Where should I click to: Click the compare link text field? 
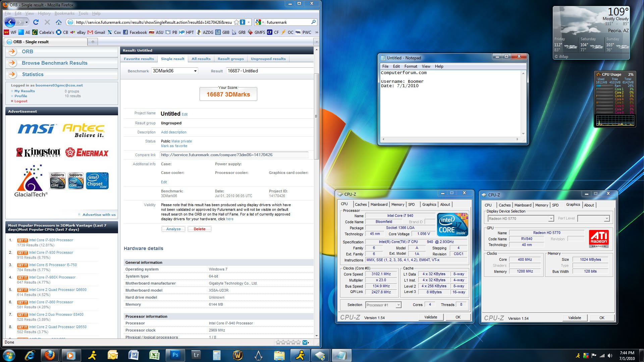click(x=234, y=155)
